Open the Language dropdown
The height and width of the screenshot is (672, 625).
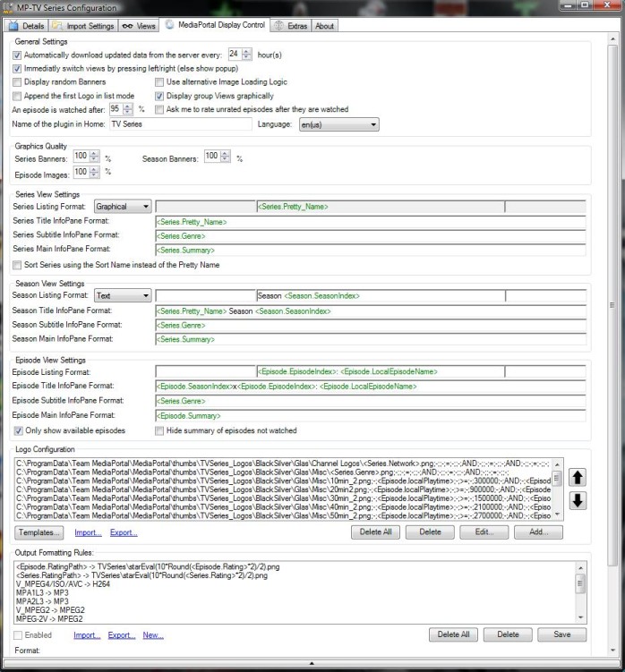click(338, 124)
